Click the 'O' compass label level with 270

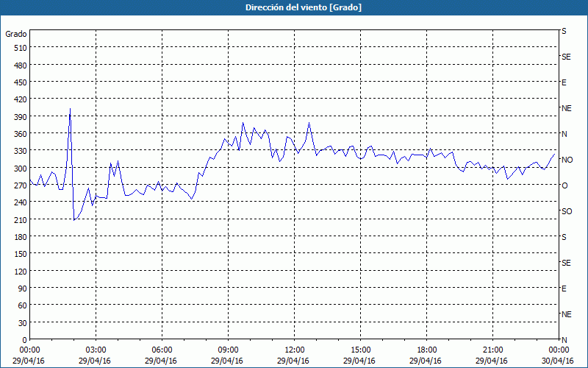[564, 185]
